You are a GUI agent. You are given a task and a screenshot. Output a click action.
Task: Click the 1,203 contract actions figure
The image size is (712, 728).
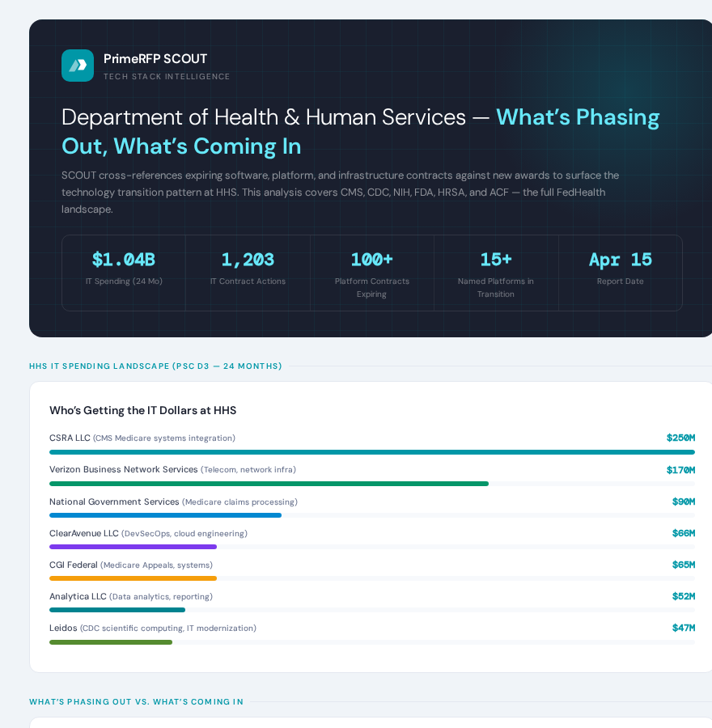[x=248, y=260]
